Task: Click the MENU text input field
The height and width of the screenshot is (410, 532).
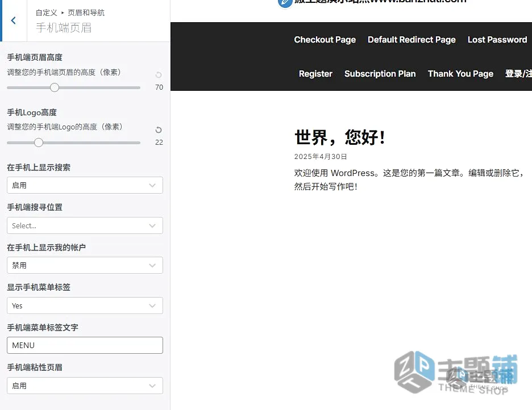Action: click(85, 345)
